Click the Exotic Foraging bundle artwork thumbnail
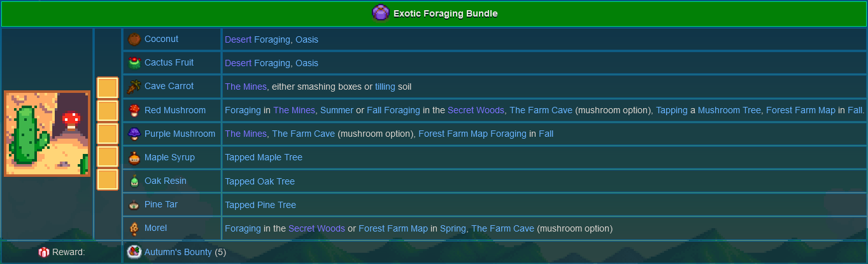868x264 pixels. click(x=47, y=134)
